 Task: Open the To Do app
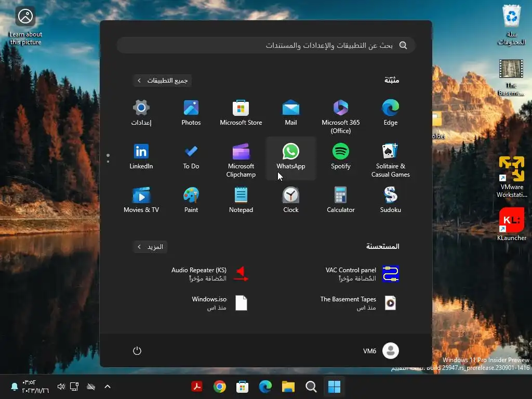[x=191, y=157]
